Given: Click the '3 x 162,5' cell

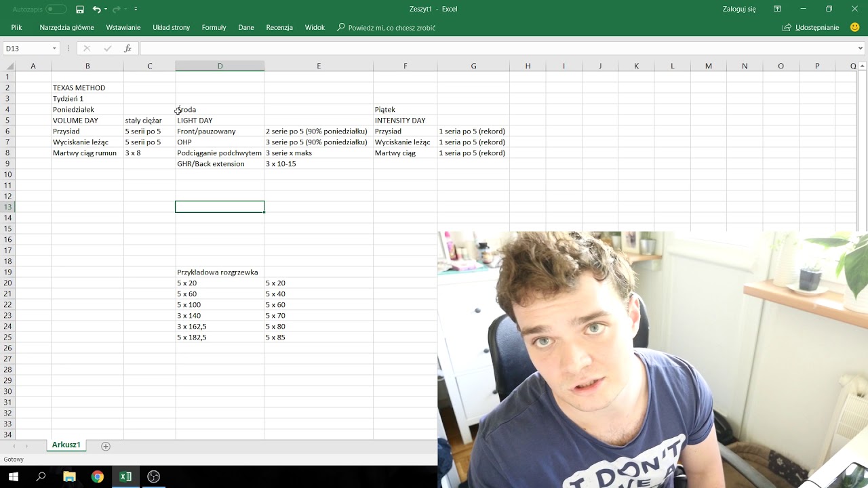Looking at the screenshot, I should 220,326.
